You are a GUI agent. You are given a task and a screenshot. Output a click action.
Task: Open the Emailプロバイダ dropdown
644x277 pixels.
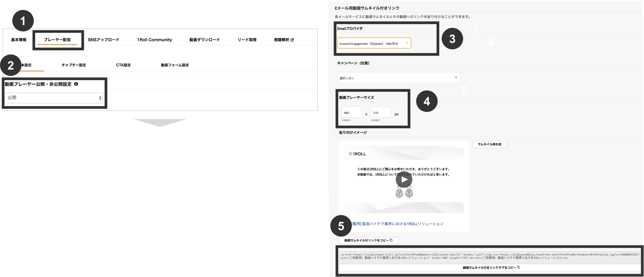pos(374,43)
